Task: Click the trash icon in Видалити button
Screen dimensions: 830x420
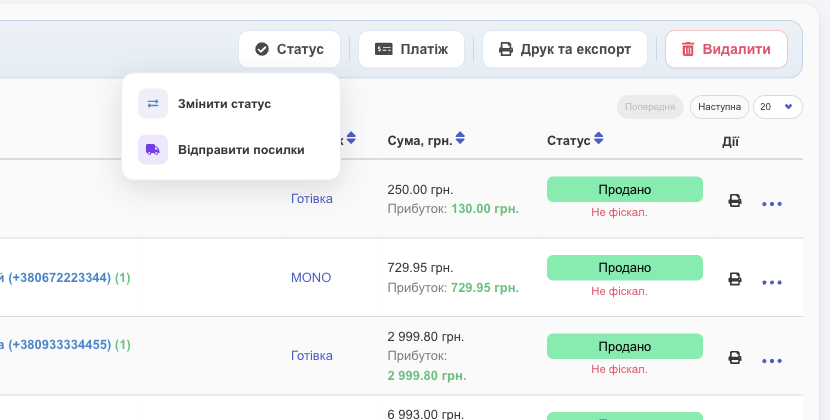Action: click(x=688, y=49)
